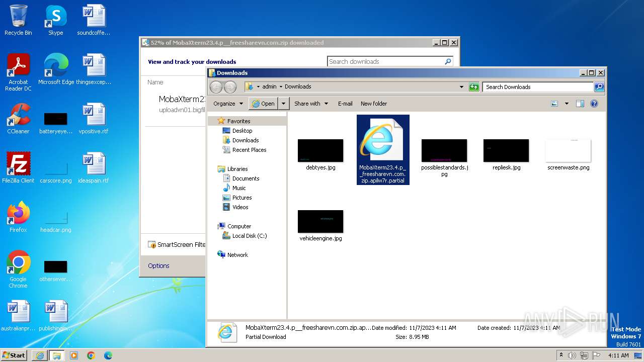Click E-mail toolbar command

(x=345, y=104)
